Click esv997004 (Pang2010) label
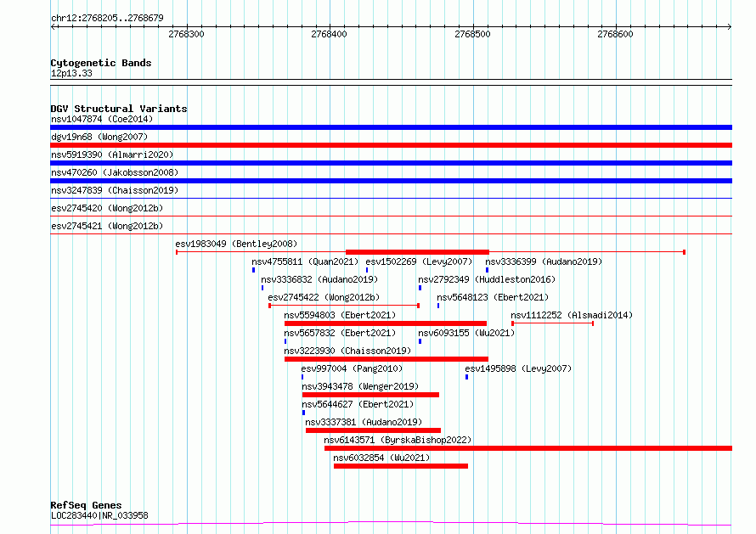The image size is (756, 534). [352, 368]
